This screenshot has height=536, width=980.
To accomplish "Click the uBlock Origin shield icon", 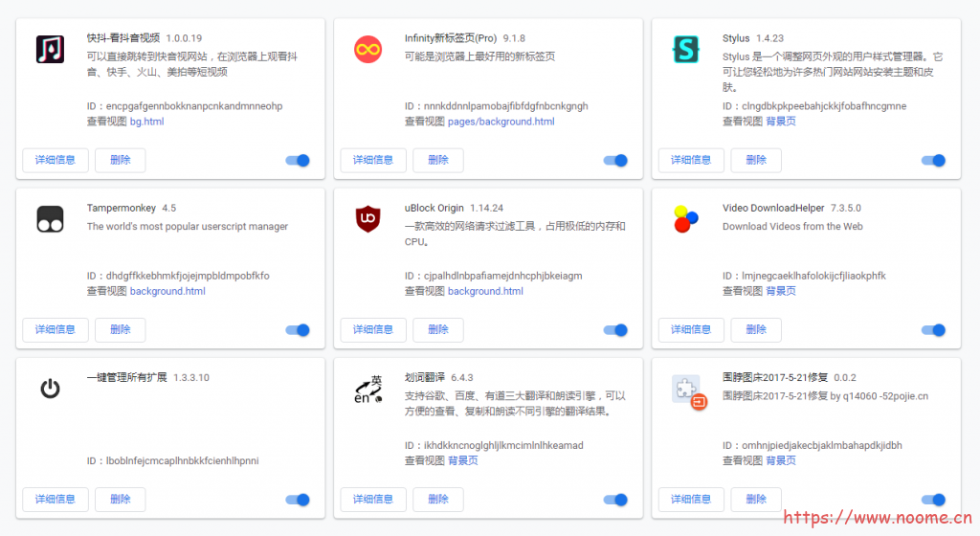I will (368, 219).
